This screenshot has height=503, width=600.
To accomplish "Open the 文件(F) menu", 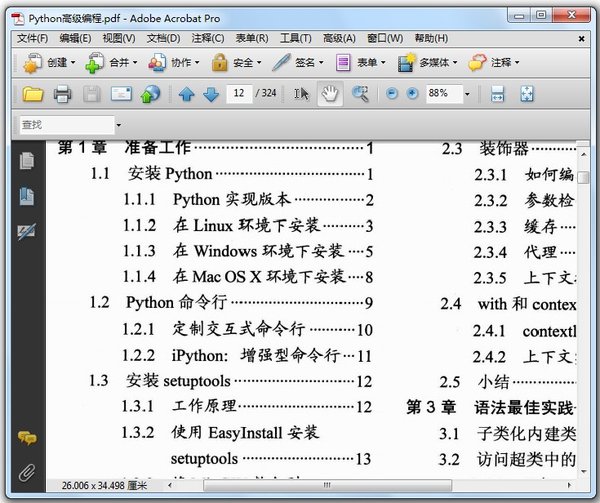I will (33, 38).
